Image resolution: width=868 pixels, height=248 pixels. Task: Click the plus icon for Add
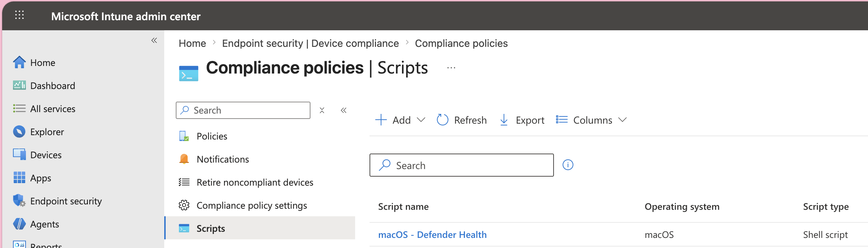tap(381, 120)
